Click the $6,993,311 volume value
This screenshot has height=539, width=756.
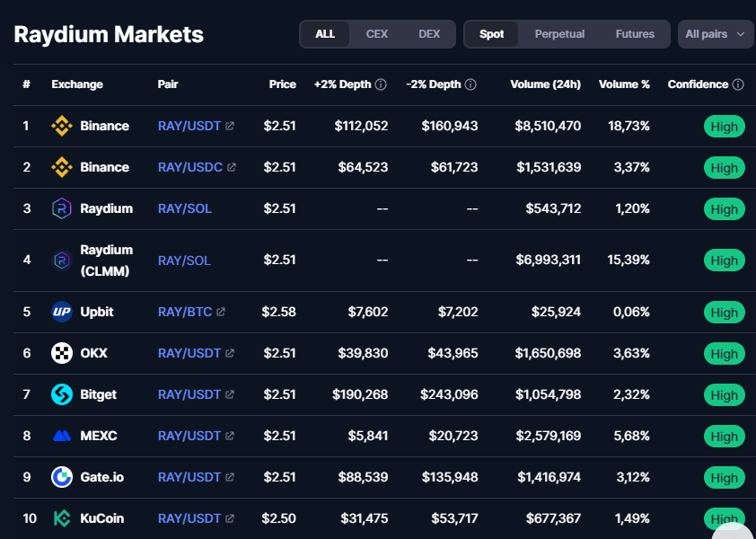pyautogui.click(x=549, y=261)
